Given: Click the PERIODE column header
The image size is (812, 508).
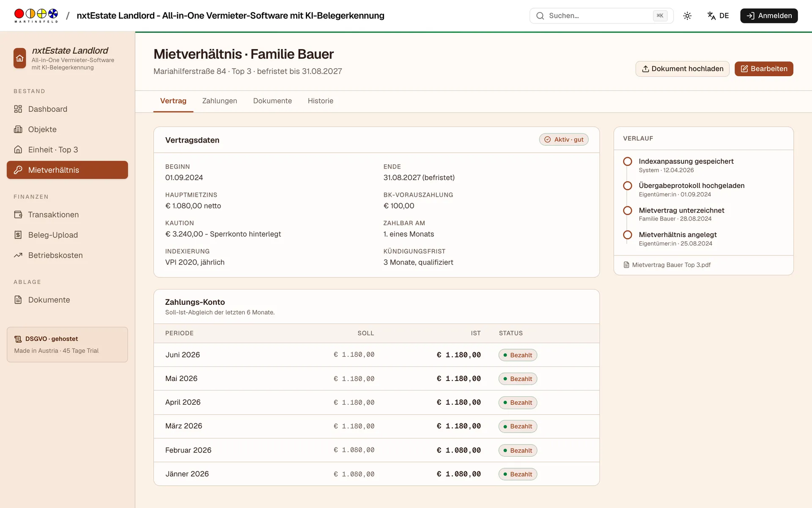Looking at the screenshot, I should point(179,333).
